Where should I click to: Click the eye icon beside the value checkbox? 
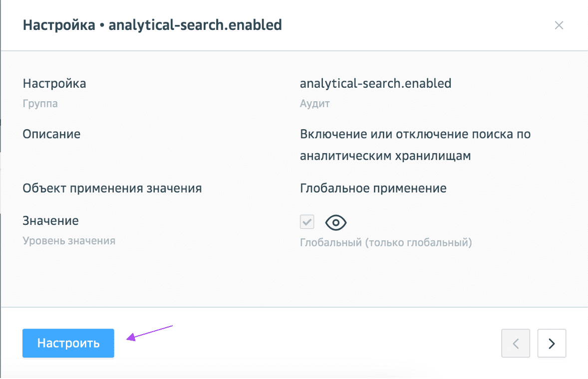(336, 222)
